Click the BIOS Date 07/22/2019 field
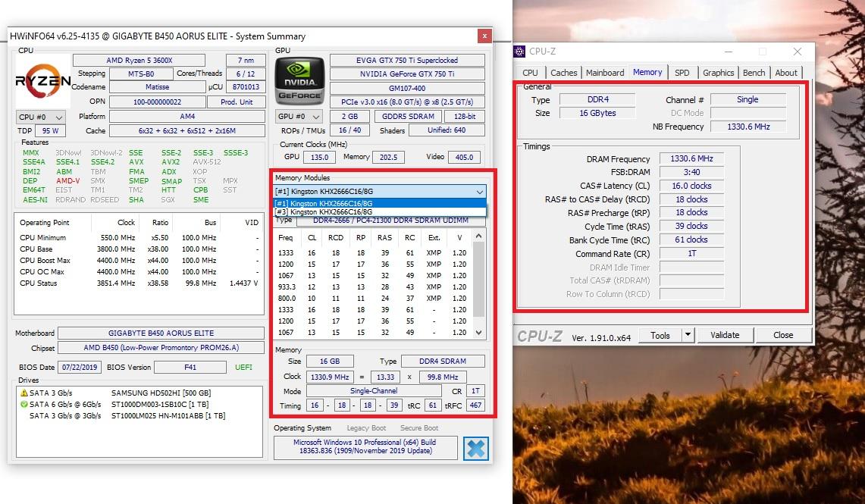This screenshot has width=865, height=504. (x=80, y=368)
